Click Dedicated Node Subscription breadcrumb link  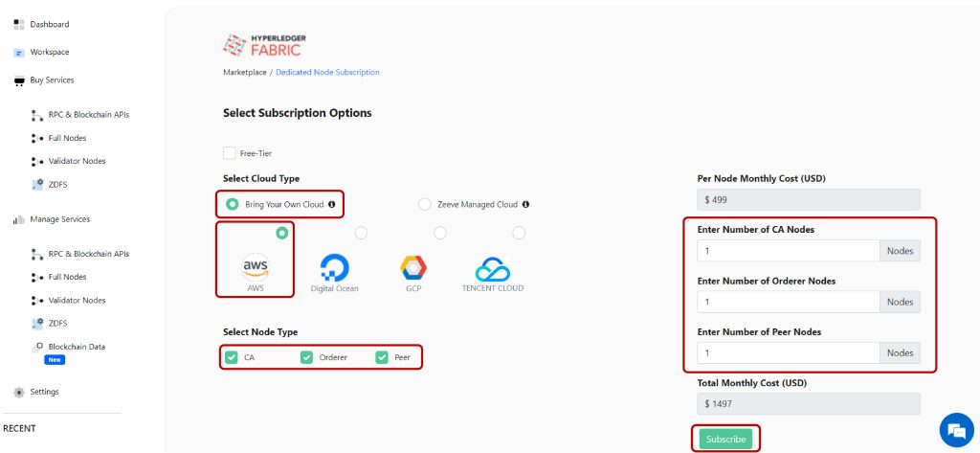coord(327,72)
